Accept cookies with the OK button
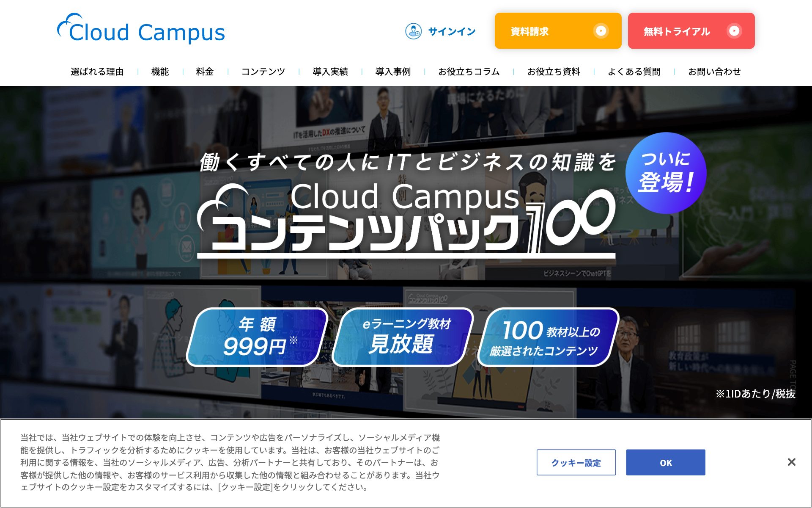The image size is (812, 508). (666, 462)
